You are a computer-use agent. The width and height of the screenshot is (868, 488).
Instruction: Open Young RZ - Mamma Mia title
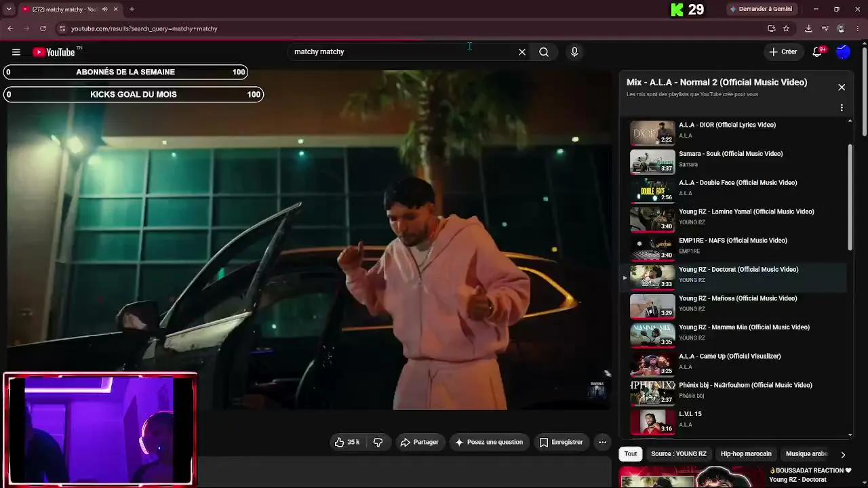pyautogui.click(x=744, y=327)
